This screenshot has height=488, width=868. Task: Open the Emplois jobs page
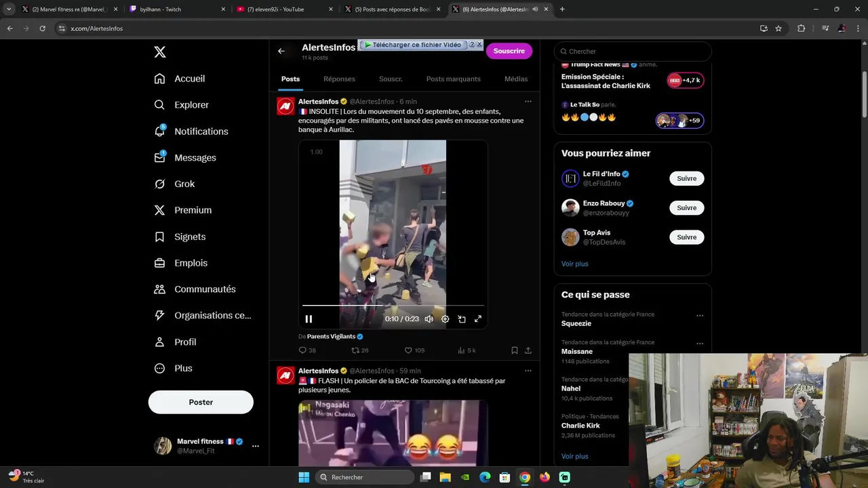coord(181,263)
